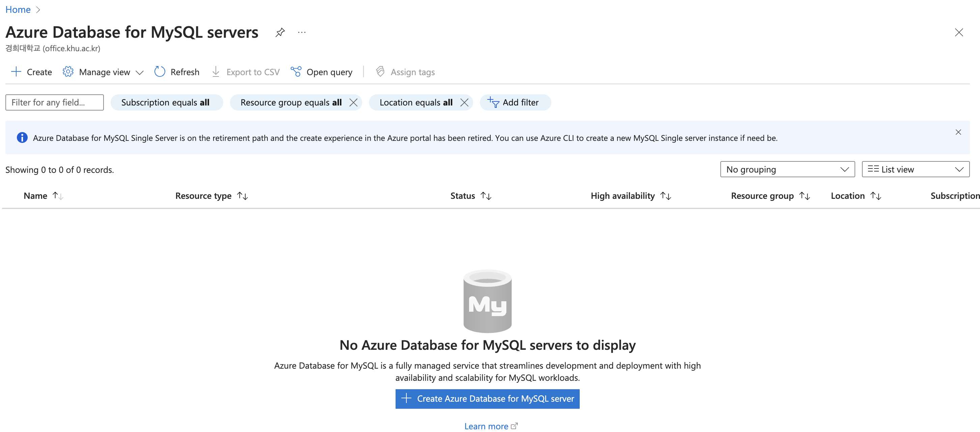This screenshot has height=432, width=980.
Task: Expand the Manage view menu
Action: coord(103,72)
